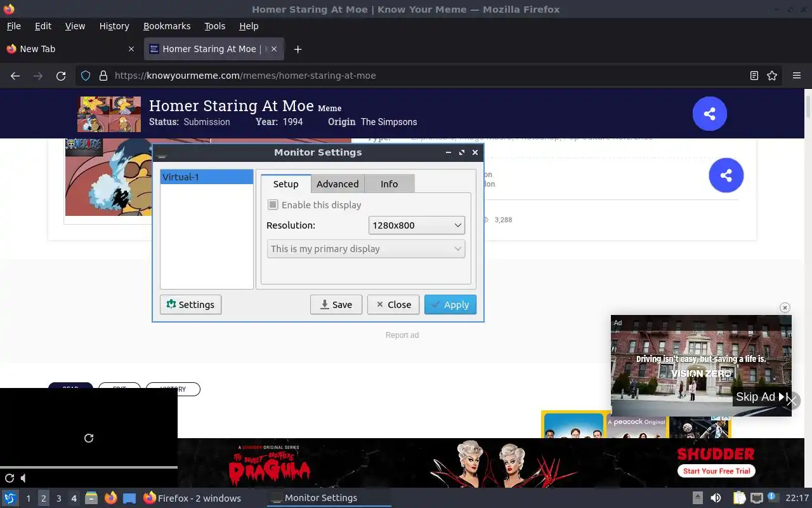812x508 pixels.
Task: Click the padlock site-security icon
Action: [103, 76]
